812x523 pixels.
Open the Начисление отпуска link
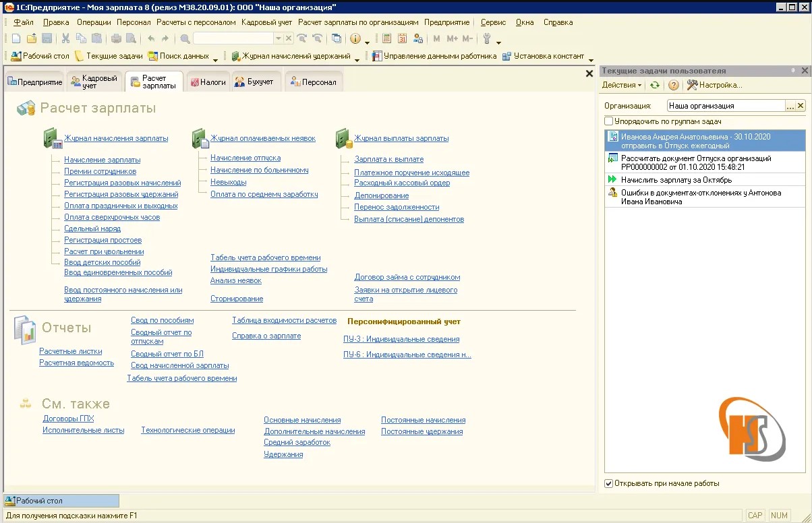pyautogui.click(x=245, y=158)
